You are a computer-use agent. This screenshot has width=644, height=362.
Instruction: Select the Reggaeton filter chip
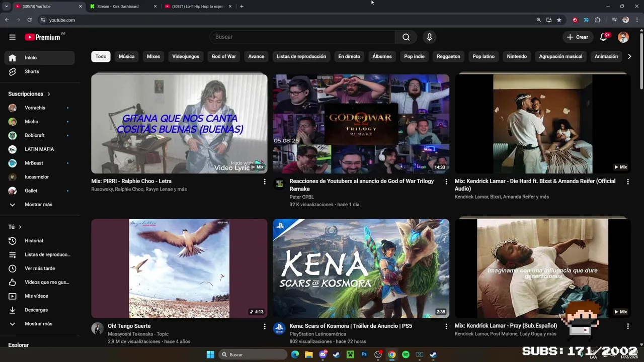pyautogui.click(x=448, y=56)
